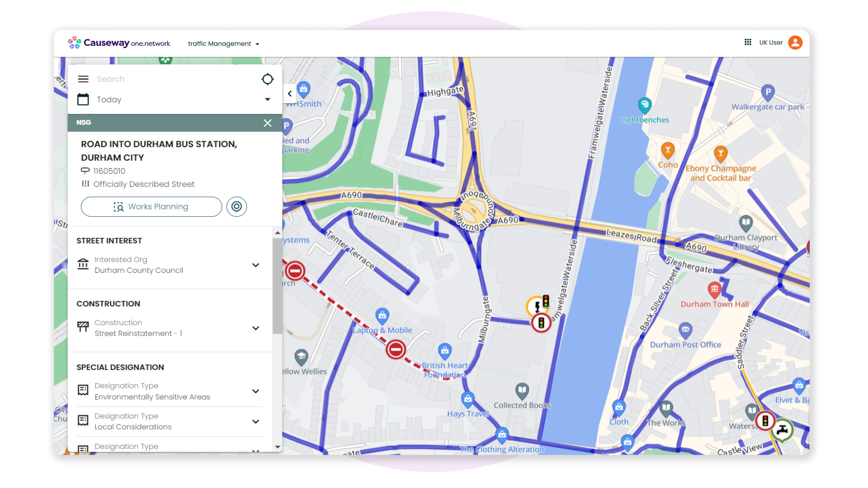The height and width of the screenshot is (488, 868).
Task: Click Ebony Champagne and Cocktail bar pin
Action: 720,154
